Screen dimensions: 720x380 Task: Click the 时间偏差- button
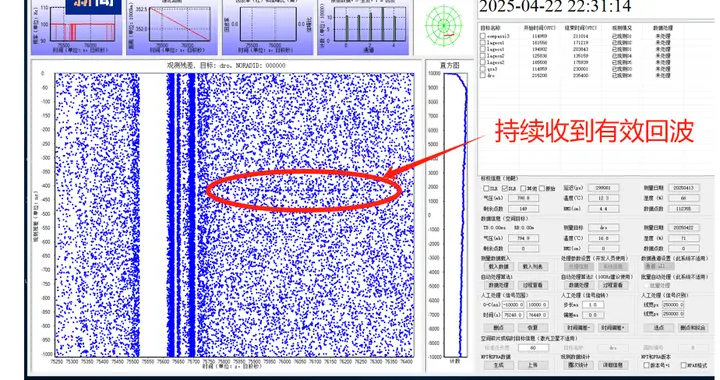pyautogui.click(x=579, y=328)
